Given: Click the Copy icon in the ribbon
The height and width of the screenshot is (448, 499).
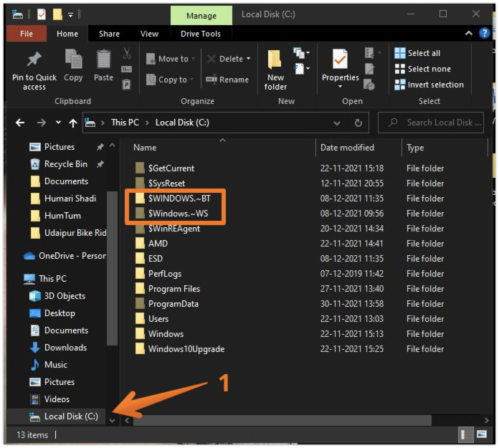Looking at the screenshot, I should tap(73, 60).
